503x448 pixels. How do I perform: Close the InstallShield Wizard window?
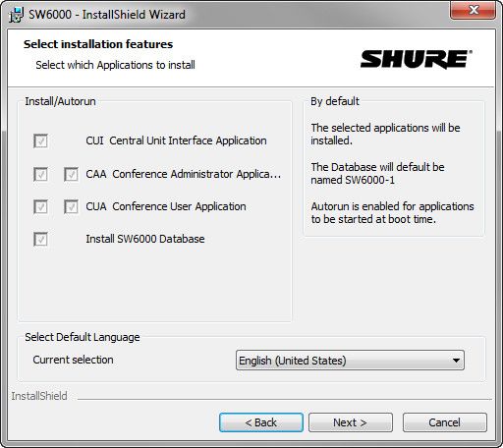pos(473,11)
